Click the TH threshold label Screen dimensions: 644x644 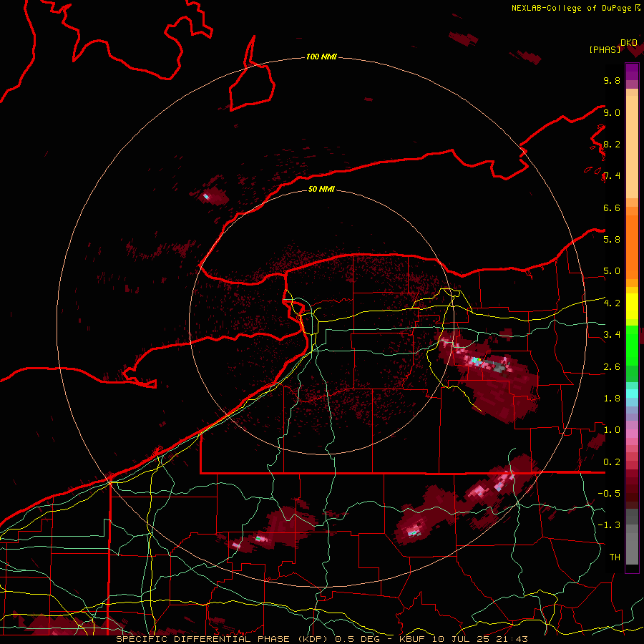(x=615, y=557)
